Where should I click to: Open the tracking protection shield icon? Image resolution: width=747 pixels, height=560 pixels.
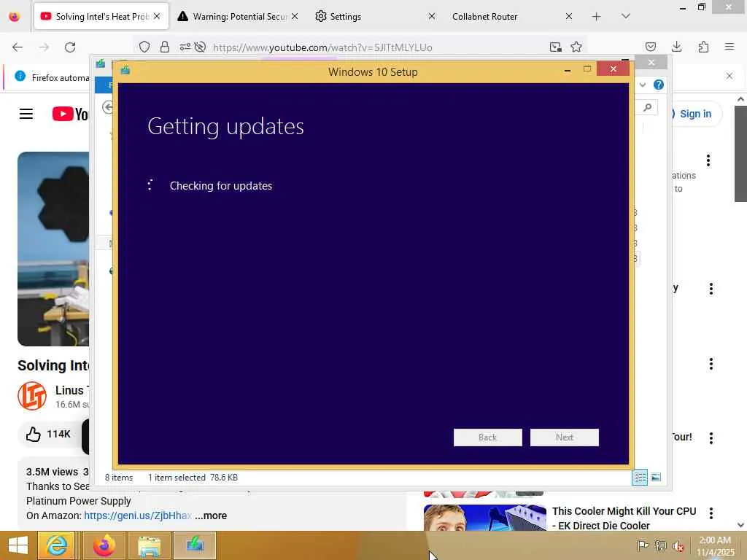pos(144,47)
